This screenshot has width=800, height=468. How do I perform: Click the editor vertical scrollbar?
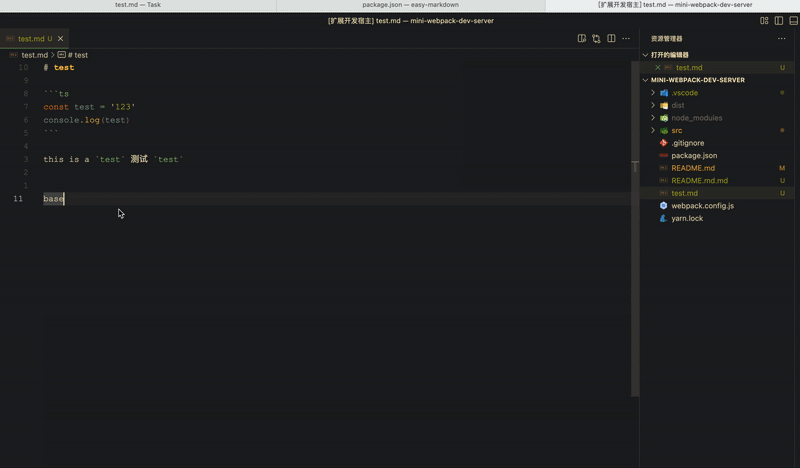[x=635, y=229]
